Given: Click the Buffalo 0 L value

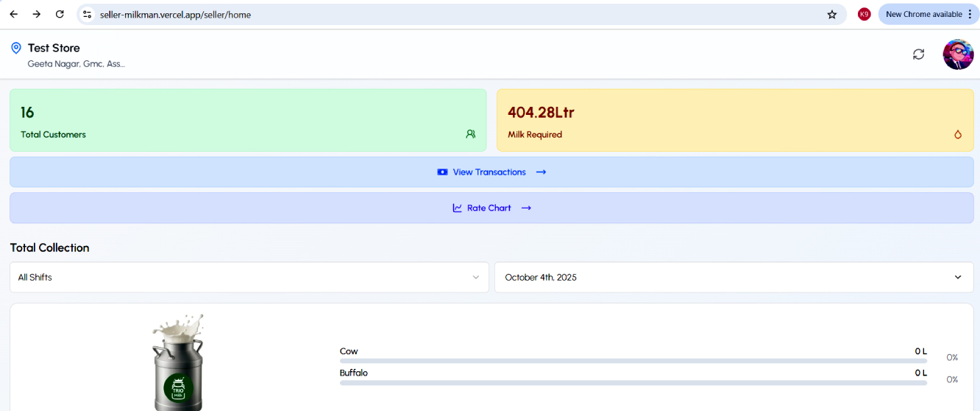Looking at the screenshot, I should (x=921, y=373).
